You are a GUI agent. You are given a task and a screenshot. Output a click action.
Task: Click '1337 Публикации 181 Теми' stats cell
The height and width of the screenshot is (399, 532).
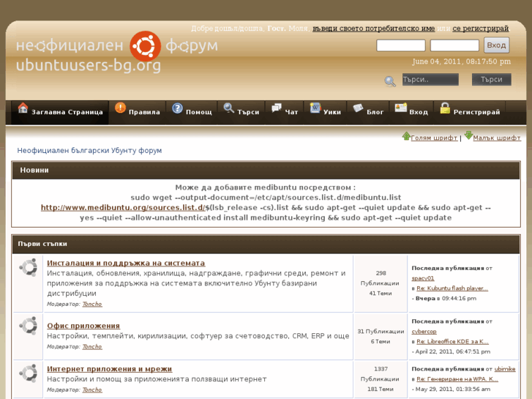pyautogui.click(x=381, y=379)
